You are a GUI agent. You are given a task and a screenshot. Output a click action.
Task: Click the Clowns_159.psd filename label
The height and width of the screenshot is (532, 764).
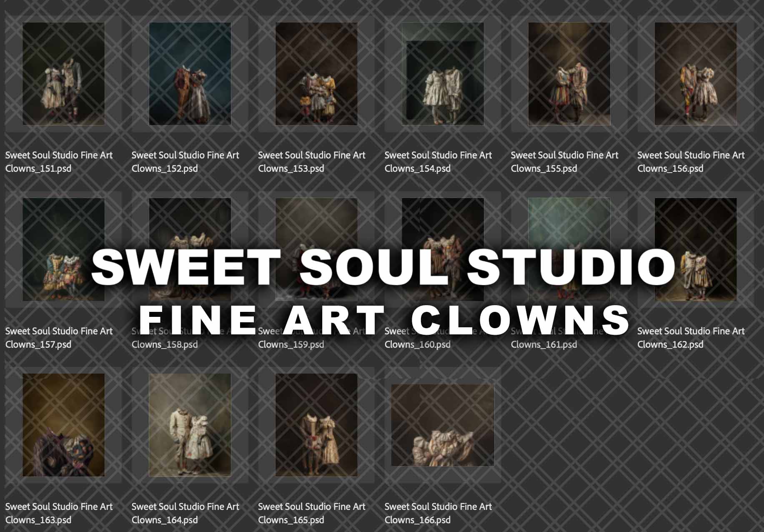click(291, 344)
